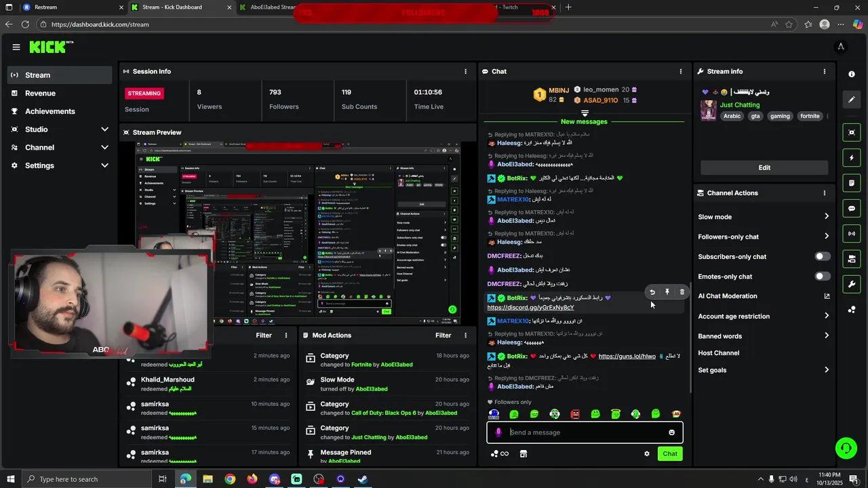Open Stream info panel three-dot menu
This screenshot has height=488, width=868.
point(825,71)
